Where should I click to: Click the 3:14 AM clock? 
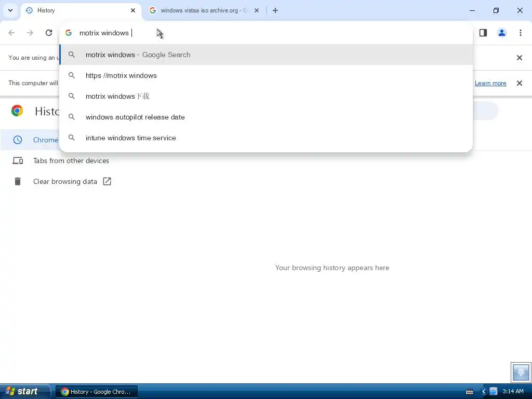coord(513,392)
